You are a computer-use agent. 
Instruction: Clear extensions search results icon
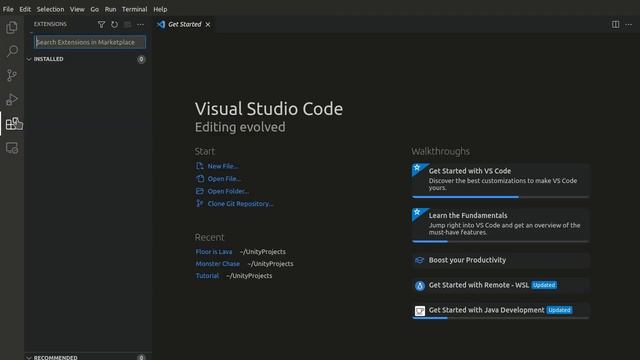coord(127,24)
